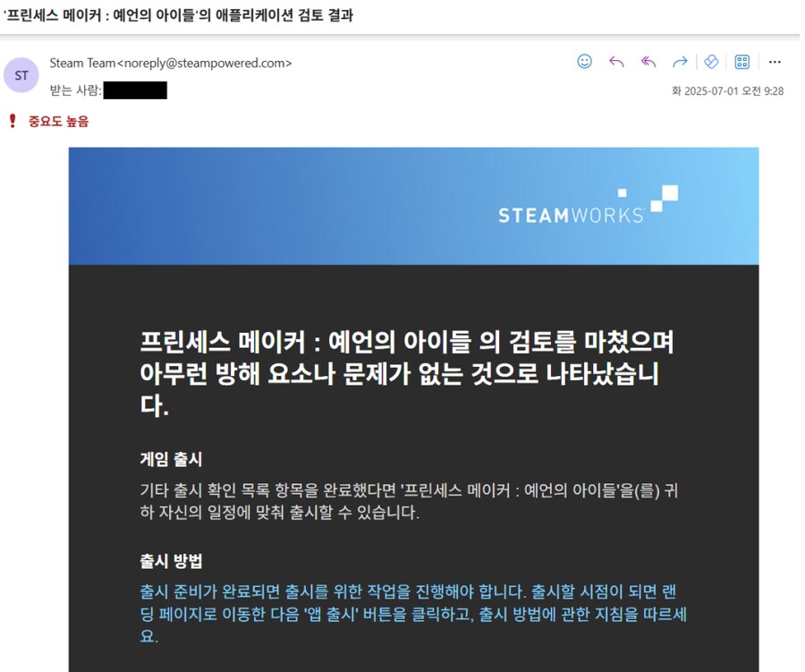This screenshot has width=805, height=672.
Task: Reply all using the double-arrow icon
Action: point(648,62)
